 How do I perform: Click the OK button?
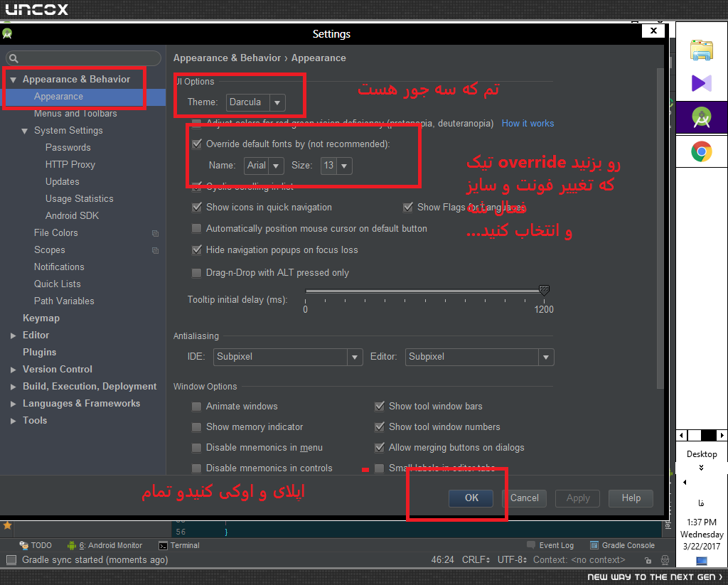(471, 498)
